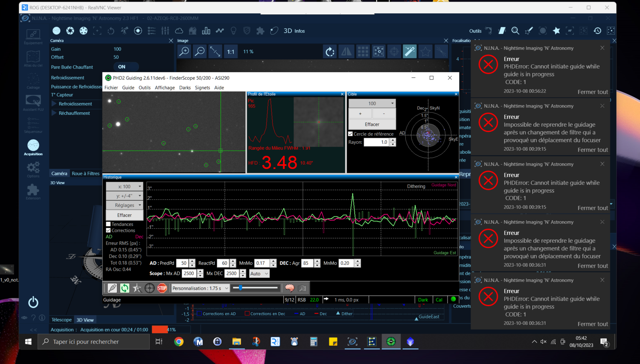This screenshot has width=640, height=364.
Task: Open the Cible 100 zoom dropdown
Action: [x=372, y=103]
